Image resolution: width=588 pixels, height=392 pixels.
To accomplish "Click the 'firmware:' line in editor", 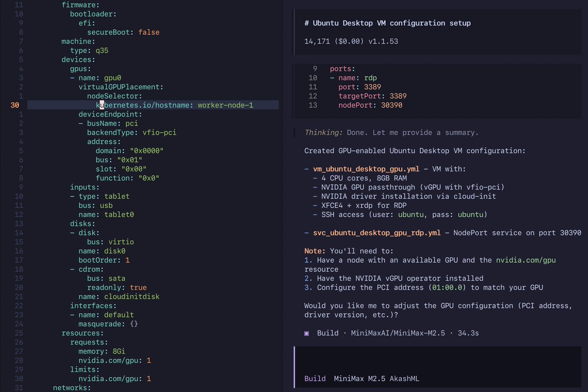I will tap(80, 5).
